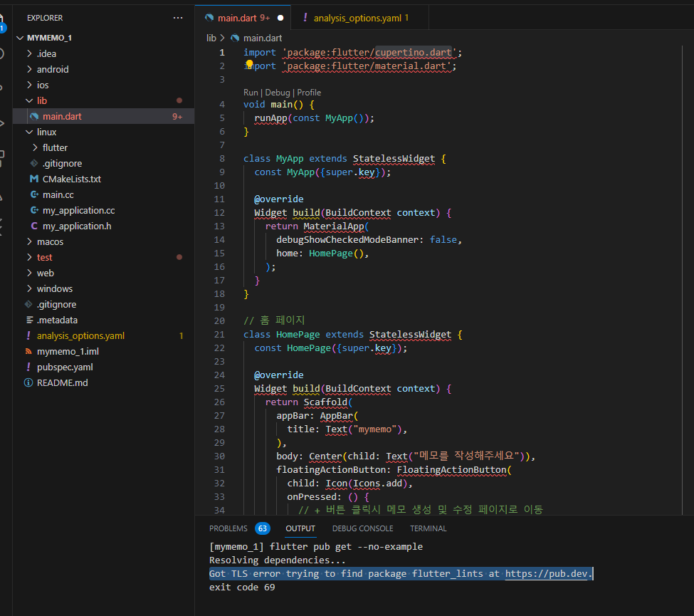Open CMakeLists.txt file
The image size is (694, 616).
point(104,179)
